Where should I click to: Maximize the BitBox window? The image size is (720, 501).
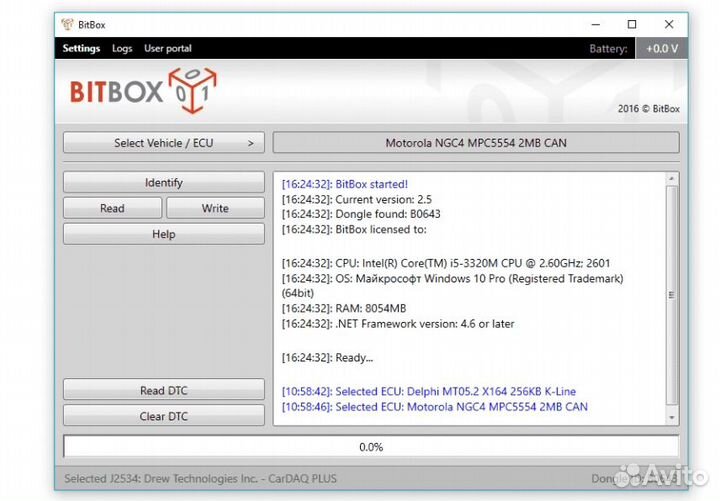[632, 24]
